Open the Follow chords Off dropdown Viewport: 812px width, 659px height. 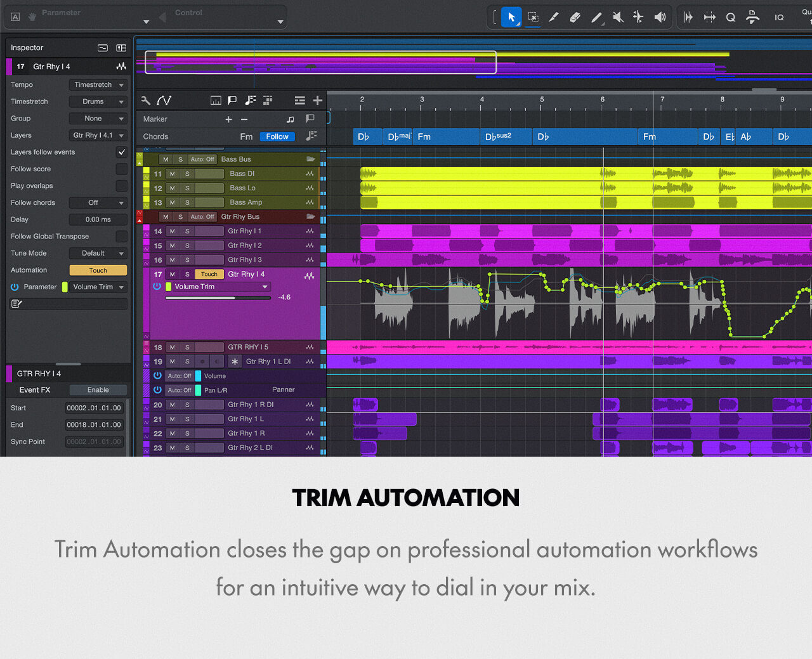[x=98, y=203]
